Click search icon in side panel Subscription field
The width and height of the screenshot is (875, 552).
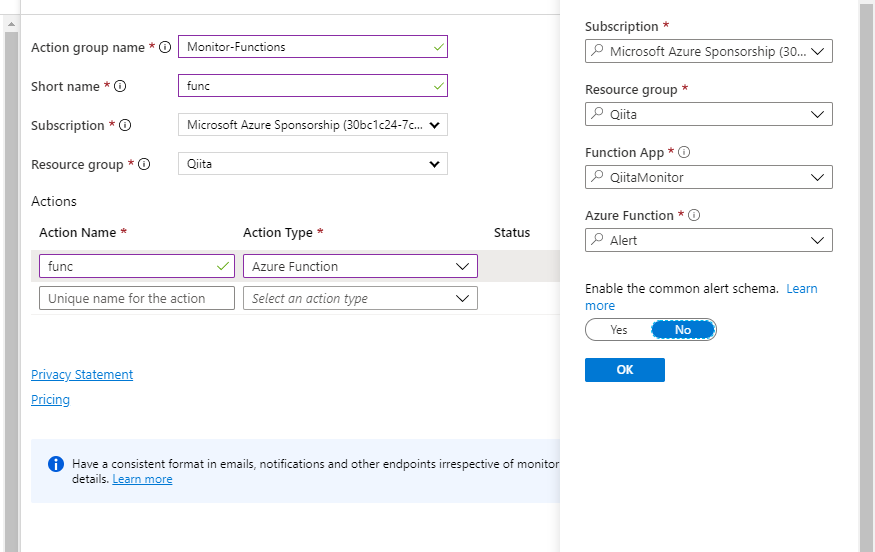tap(597, 51)
